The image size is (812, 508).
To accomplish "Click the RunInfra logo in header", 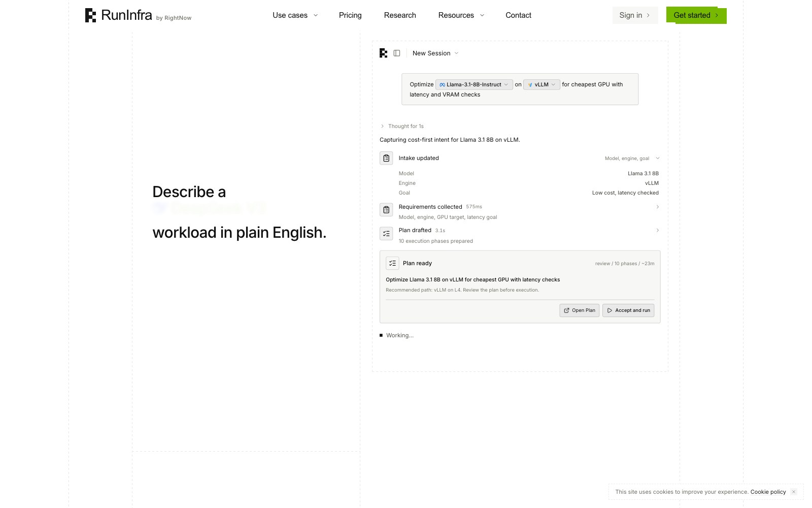I will [119, 15].
